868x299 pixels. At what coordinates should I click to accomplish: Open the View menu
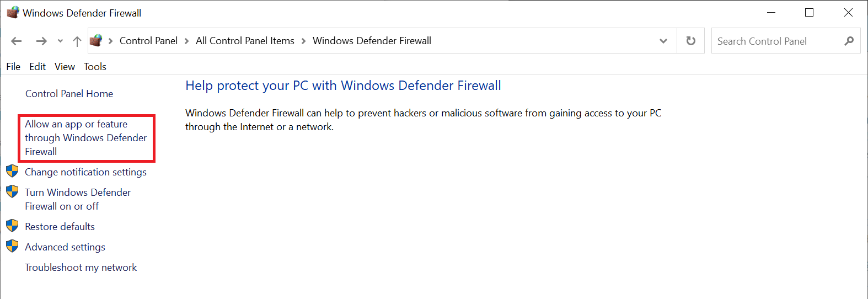pyautogui.click(x=65, y=67)
